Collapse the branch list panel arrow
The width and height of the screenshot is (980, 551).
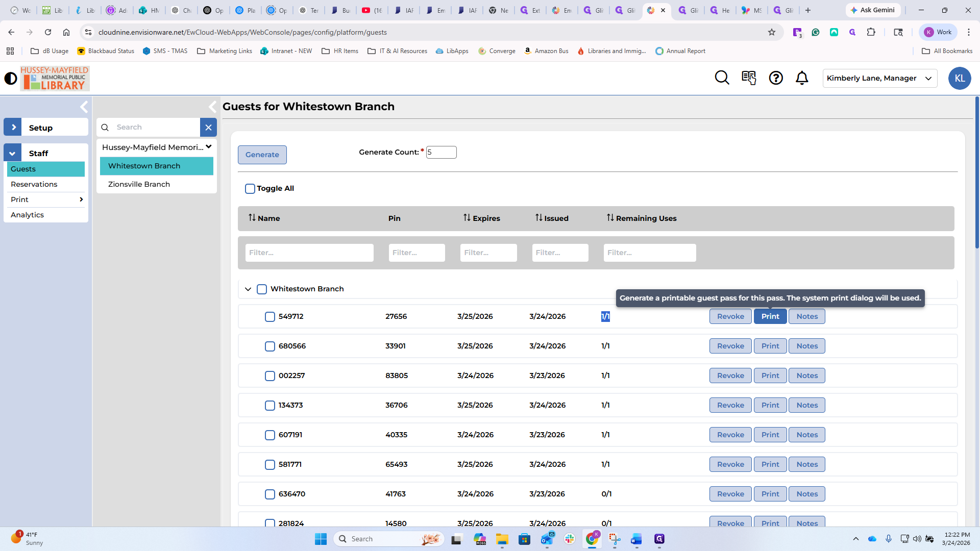pos(212,107)
